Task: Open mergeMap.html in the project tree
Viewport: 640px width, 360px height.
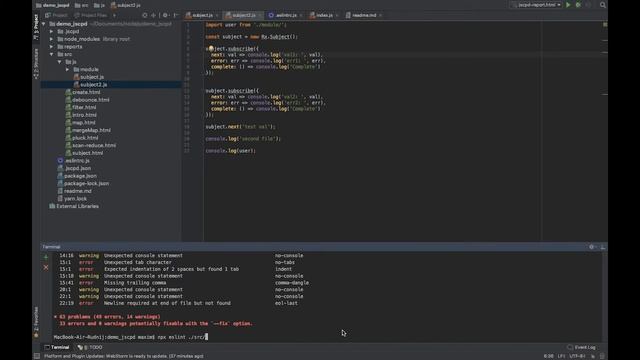Action: coord(88,130)
